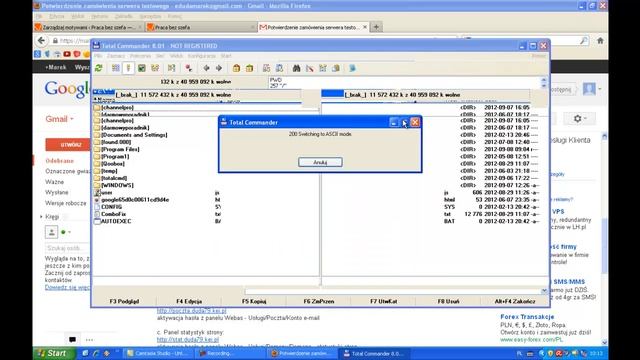The height and width of the screenshot is (360, 640).
Task: Switch to the 'Praca bez szefa' Firefox tab
Action: 201,27
